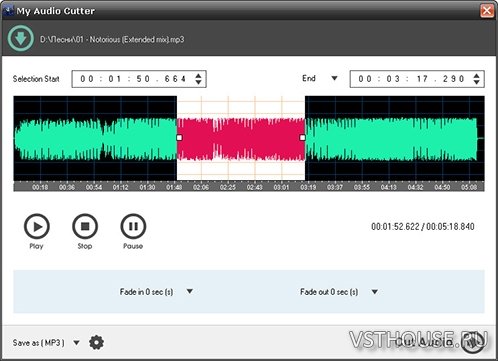The height and width of the screenshot is (361, 498).
Task: Click the 02:25 mark on timeline ruler
Action: [x=228, y=187]
